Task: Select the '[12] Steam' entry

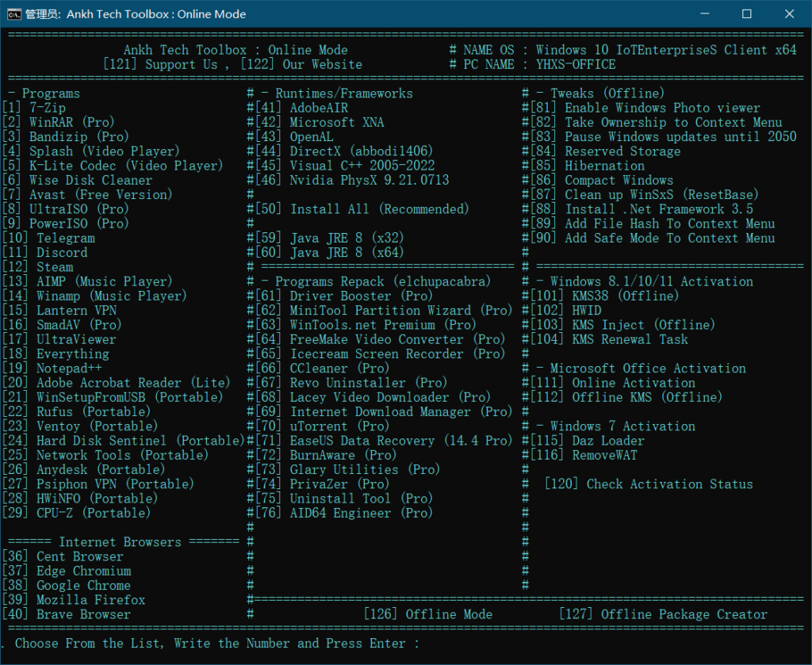Action: pos(38,267)
